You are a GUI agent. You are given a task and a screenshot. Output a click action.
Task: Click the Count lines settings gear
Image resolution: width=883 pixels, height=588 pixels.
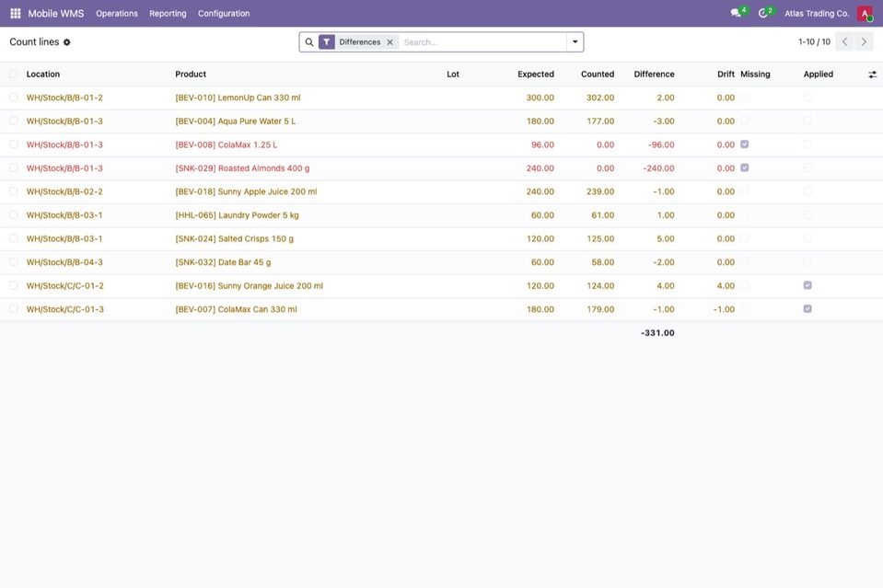pyautogui.click(x=67, y=42)
